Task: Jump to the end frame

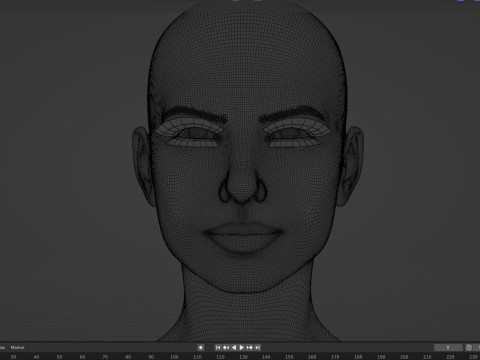Action: pyautogui.click(x=257, y=347)
